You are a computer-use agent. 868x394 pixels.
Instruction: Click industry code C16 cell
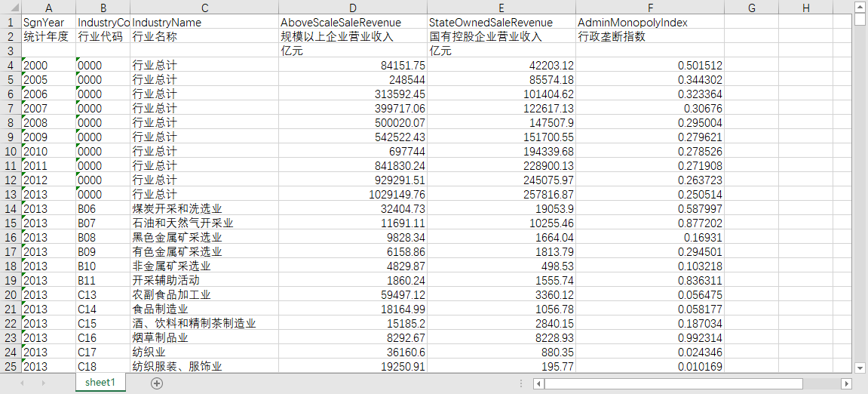point(103,337)
